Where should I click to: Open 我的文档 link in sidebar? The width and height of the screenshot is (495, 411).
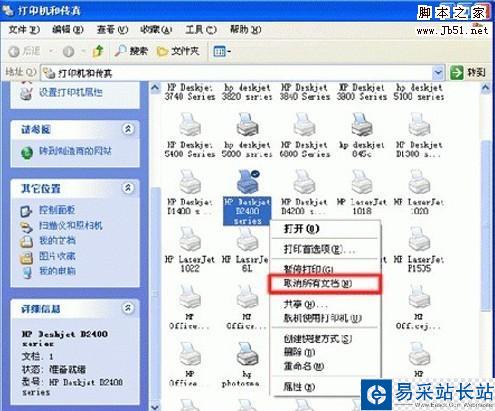coord(57,240)
